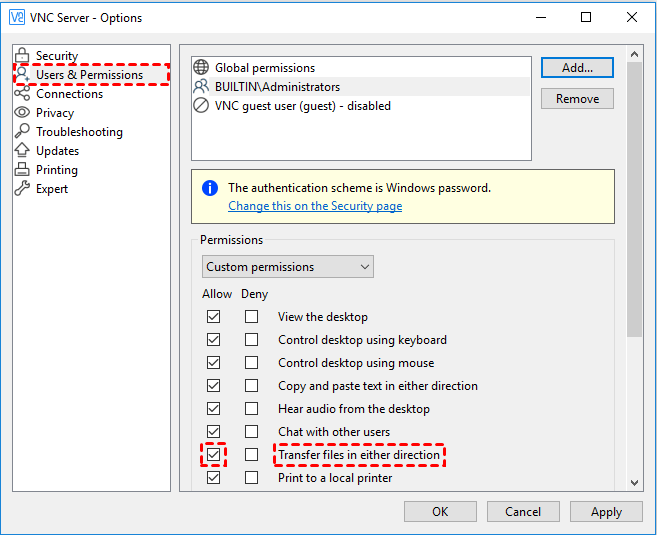This screenshot has height=535, width=657.
Task: Toggle Allow for Transfer files in either direction
Action: [x=213, y=454]
